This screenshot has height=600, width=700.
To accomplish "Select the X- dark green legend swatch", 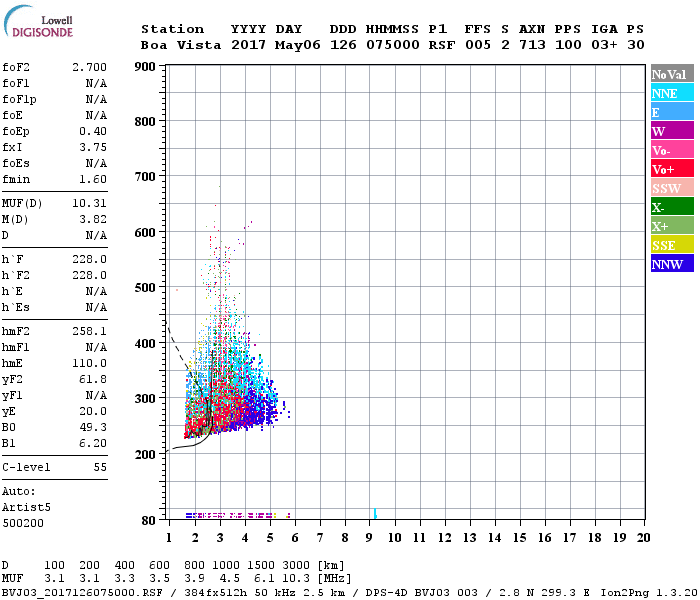I will (x=672, y=207).
